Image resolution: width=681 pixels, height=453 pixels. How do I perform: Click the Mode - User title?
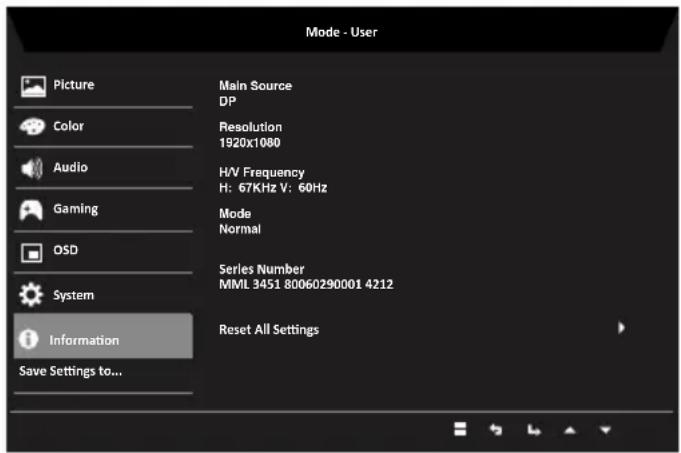(x=341, y=32)
